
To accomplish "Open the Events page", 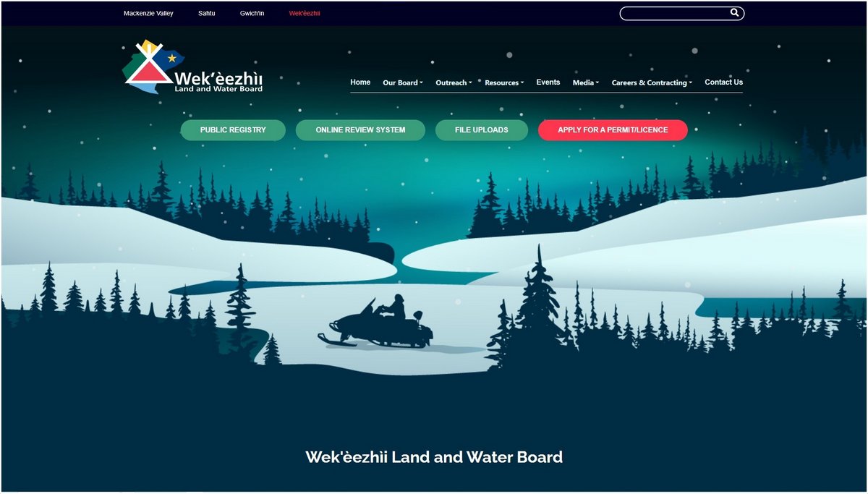I will (548, 82).
